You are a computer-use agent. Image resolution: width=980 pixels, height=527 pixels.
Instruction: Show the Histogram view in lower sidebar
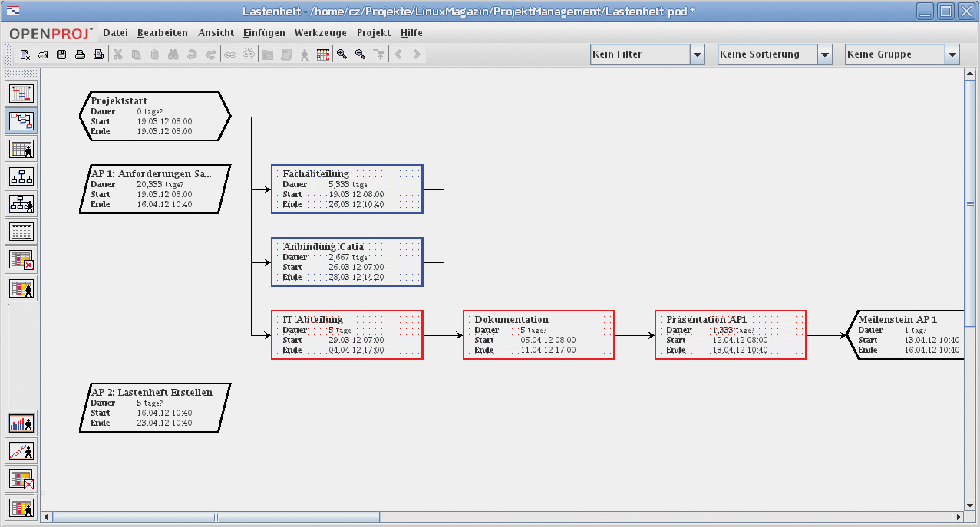click(x=22, y=423)
